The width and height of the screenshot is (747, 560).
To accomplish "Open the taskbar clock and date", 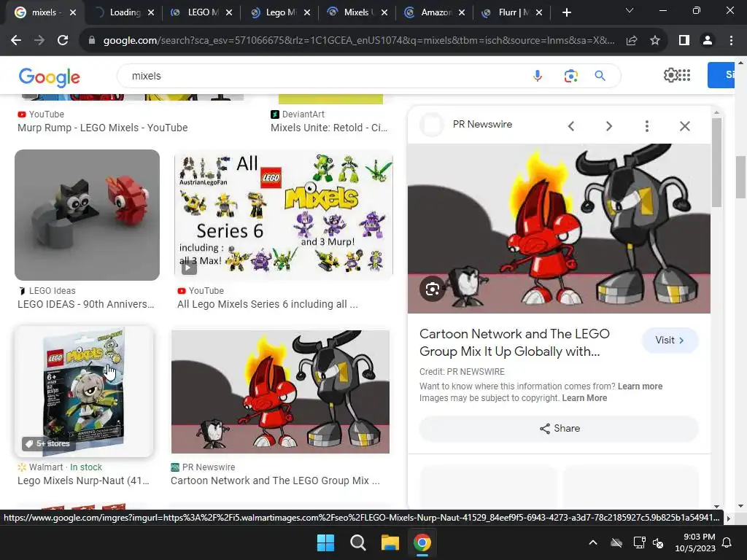I will coord(695,542).
